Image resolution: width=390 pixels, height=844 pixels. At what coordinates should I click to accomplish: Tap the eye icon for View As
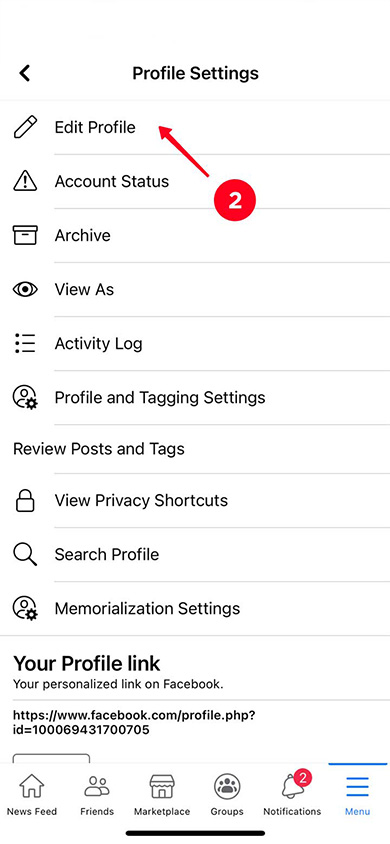pos(25,290)
